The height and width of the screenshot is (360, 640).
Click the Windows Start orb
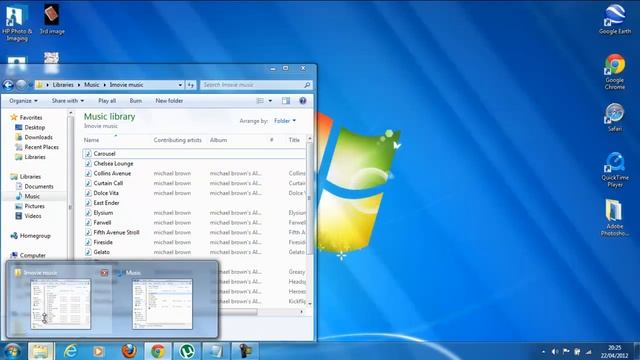pos(12,351)
